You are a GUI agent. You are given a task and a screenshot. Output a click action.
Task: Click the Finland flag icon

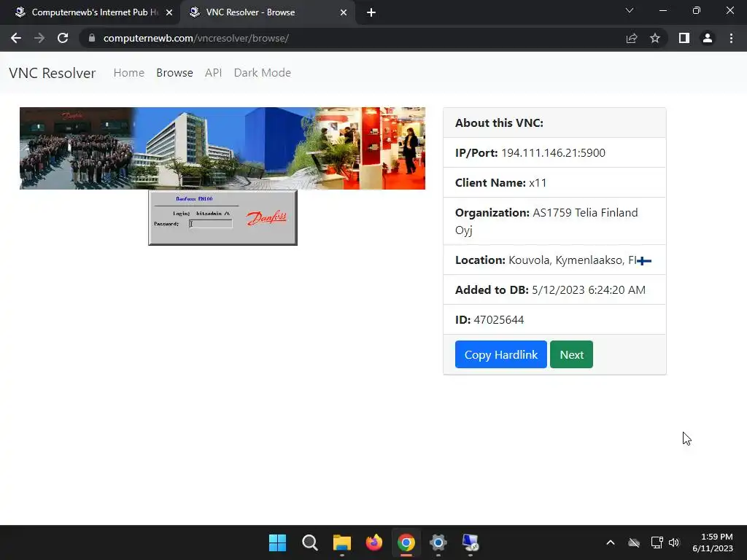coord(644,261)
